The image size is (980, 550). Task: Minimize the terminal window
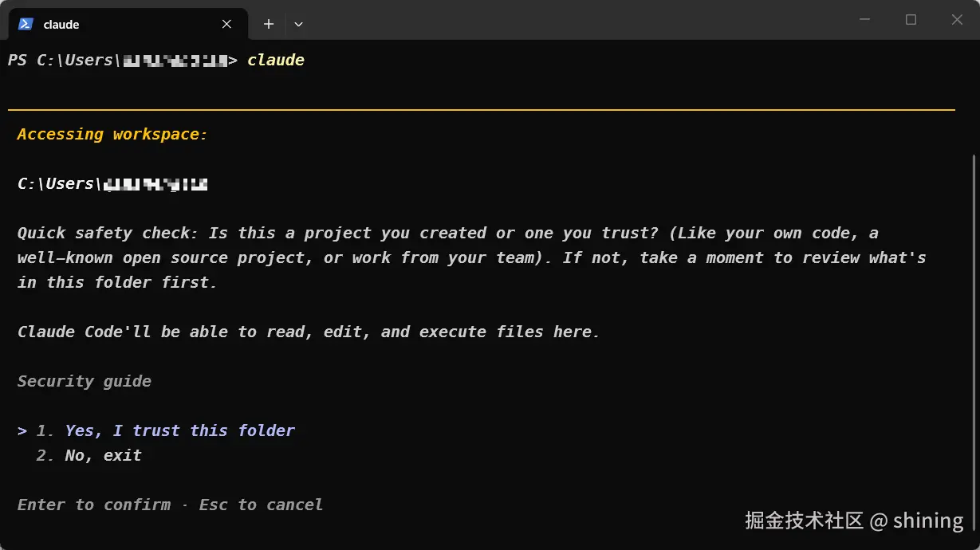point(864,20)
